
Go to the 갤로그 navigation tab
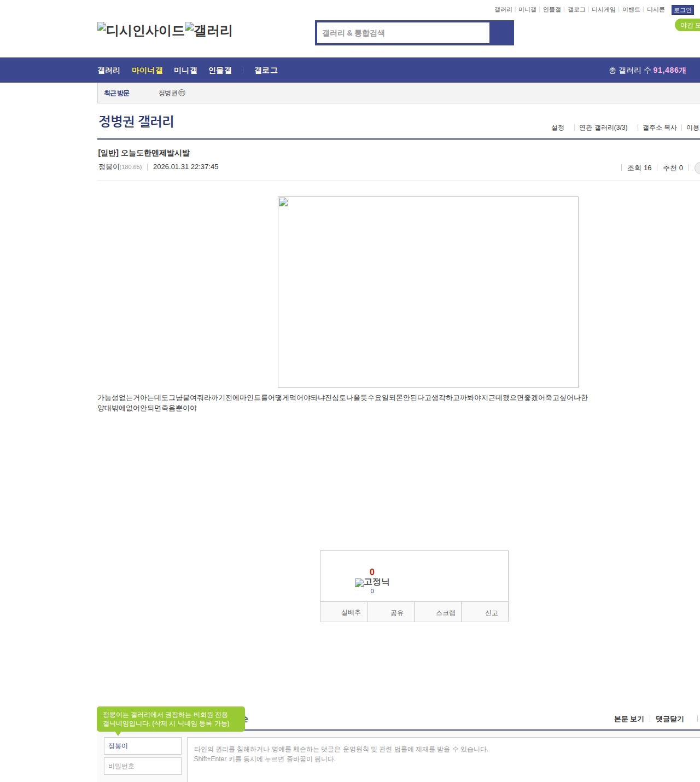point(266,71)
